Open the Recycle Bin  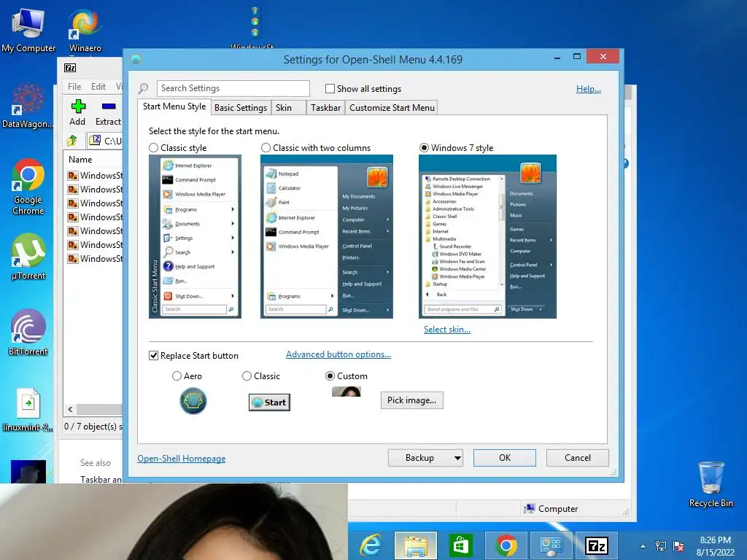click(711, 484)
